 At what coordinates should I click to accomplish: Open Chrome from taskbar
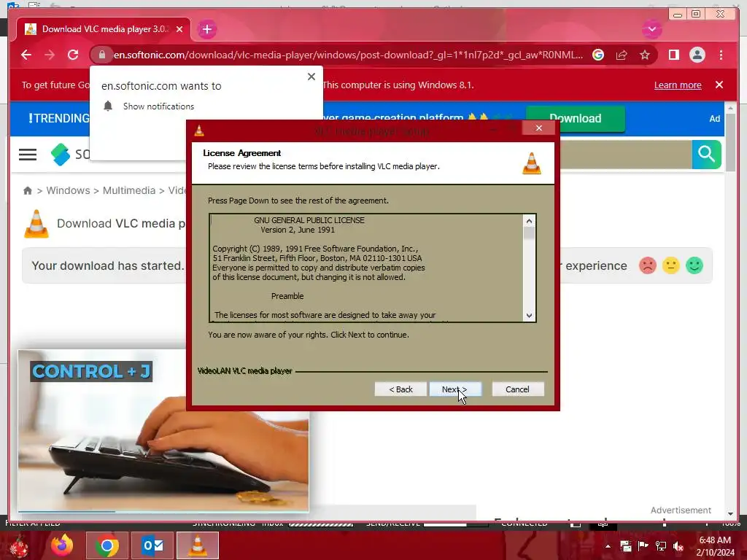pyautogui.click(x=107, y=545)
